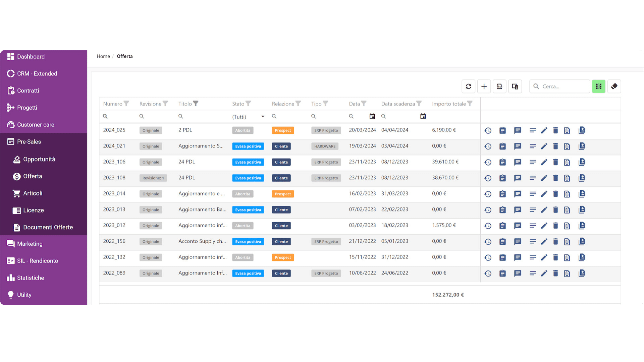Image resolution: width=644 pixels, height=362 pixels.
Task: Open details lines icon for offer 2022_156
Action: 533,241
